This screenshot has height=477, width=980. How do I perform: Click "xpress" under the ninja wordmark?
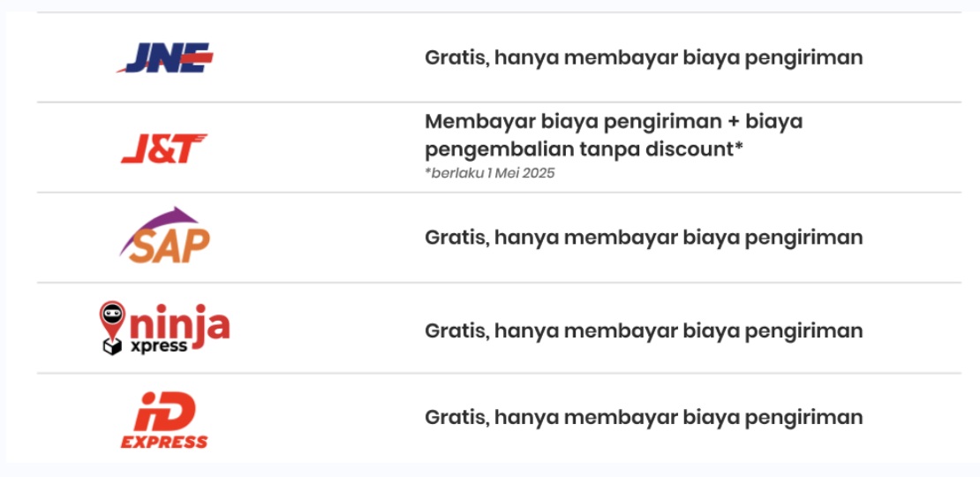(x=159, y=345)
